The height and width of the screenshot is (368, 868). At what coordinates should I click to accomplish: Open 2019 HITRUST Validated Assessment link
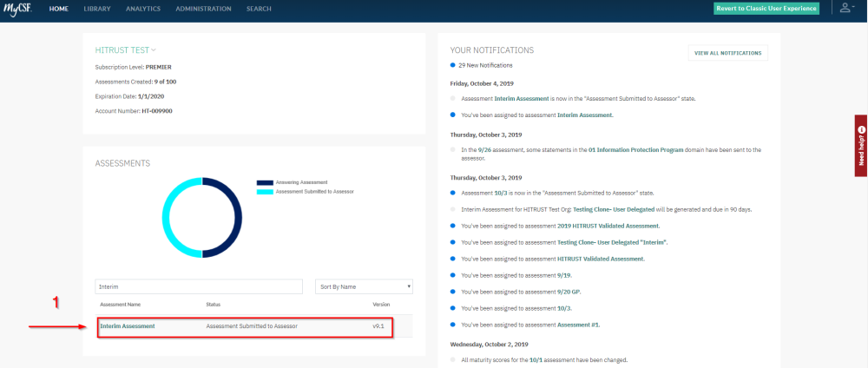click(x=608, y=226)
